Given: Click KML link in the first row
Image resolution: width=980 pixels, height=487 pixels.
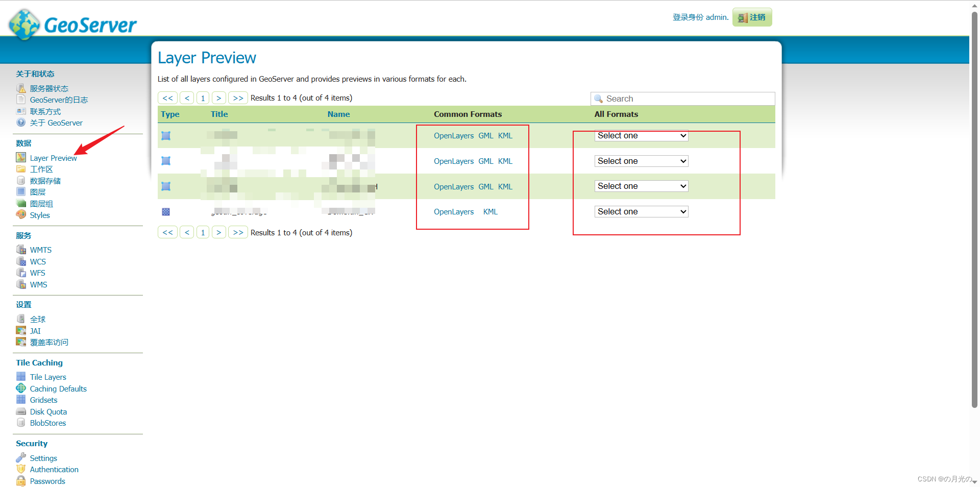Looking at the screenshot, I should coord(505,136).
